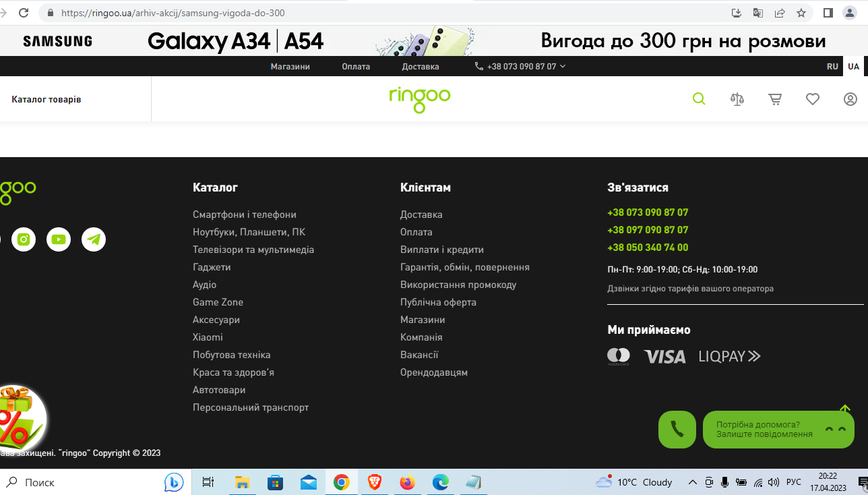868x495 pixels.
Task: Open the wishlist heart icon
Action: (813, 99)
